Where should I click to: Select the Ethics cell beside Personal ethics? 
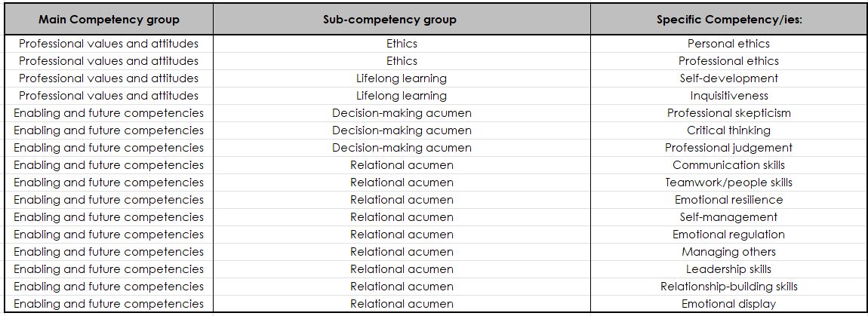click(402, 44)
